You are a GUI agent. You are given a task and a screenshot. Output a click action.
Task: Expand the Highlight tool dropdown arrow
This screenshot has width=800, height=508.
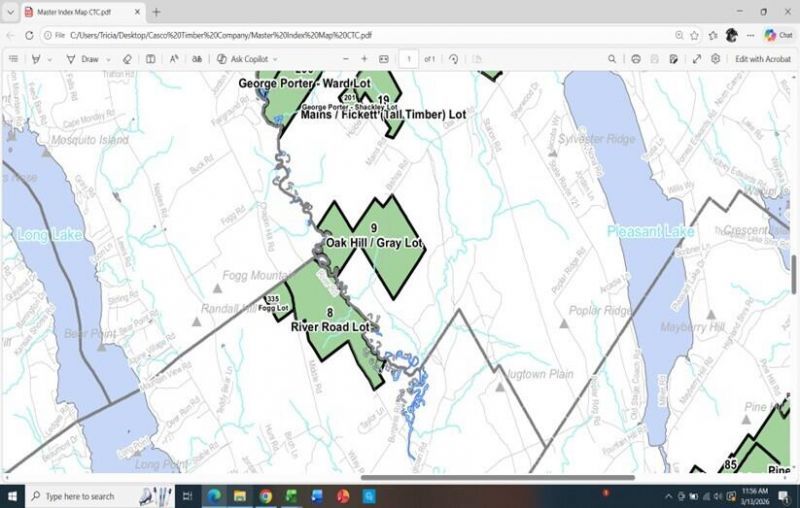(x=49, y=59)
